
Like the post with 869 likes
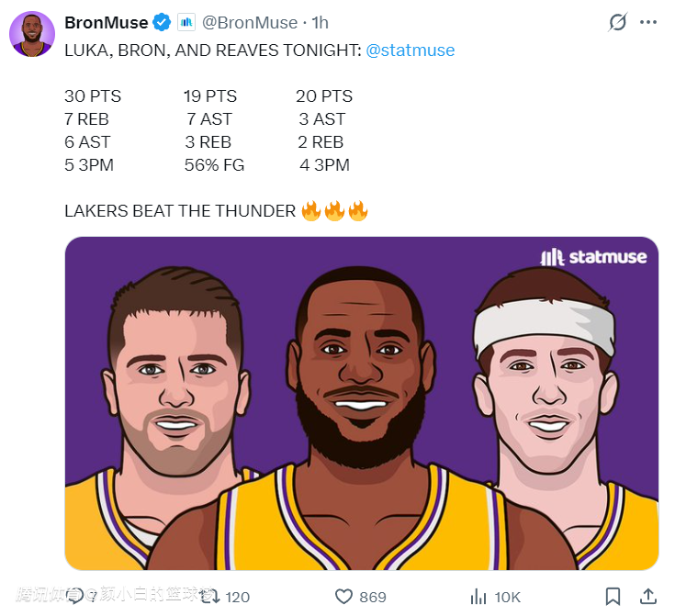[x=344, y=596]
